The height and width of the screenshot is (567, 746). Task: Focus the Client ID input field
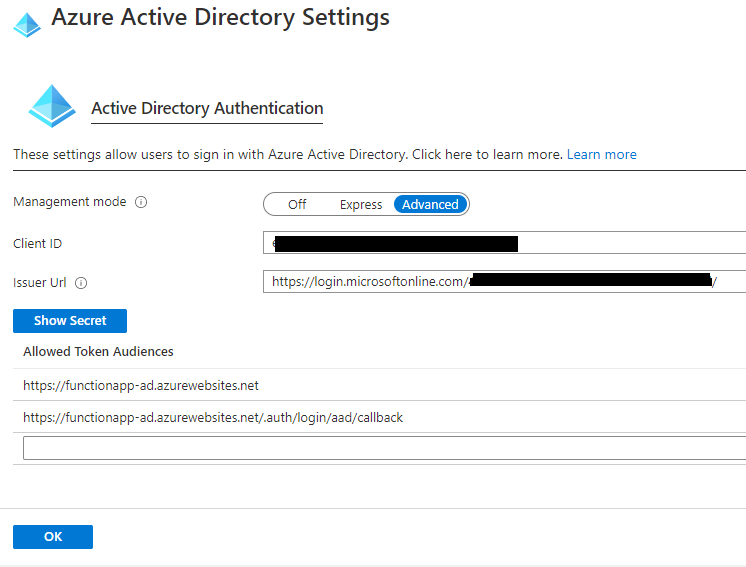pyautogui.click(x=504, y=243)
